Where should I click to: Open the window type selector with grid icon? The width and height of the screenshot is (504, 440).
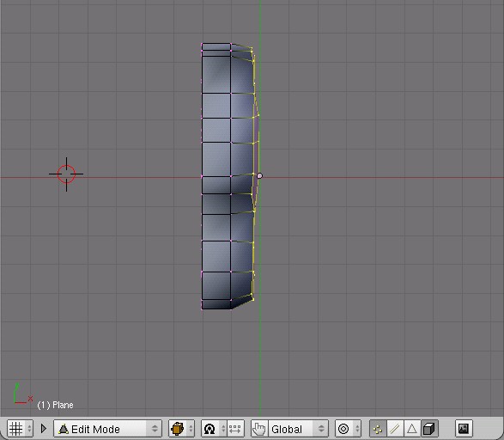pos(20,429)
